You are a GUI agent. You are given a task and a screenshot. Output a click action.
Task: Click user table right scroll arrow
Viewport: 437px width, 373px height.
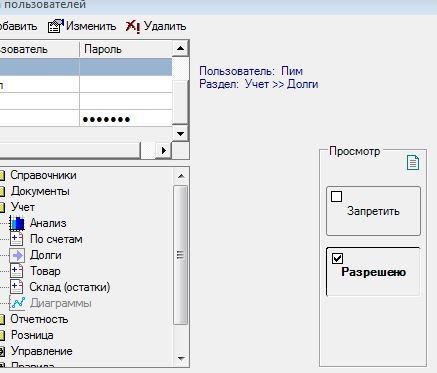pos(164,150)
